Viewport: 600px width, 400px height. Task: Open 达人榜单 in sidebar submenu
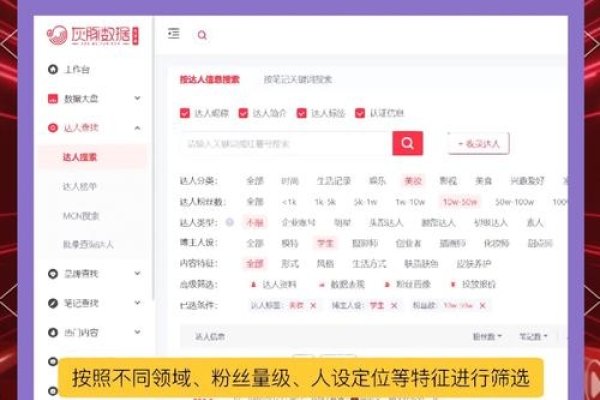pos(80,187)
